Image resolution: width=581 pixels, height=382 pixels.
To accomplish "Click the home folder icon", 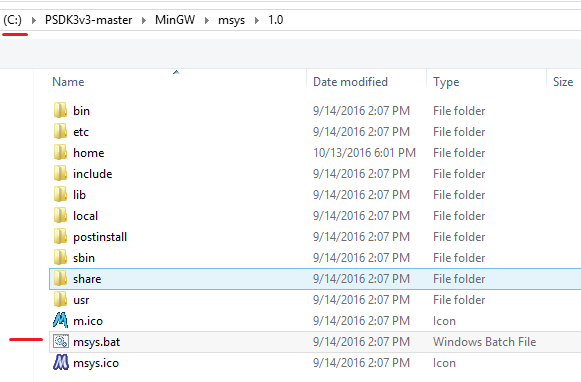I will 60,153.
